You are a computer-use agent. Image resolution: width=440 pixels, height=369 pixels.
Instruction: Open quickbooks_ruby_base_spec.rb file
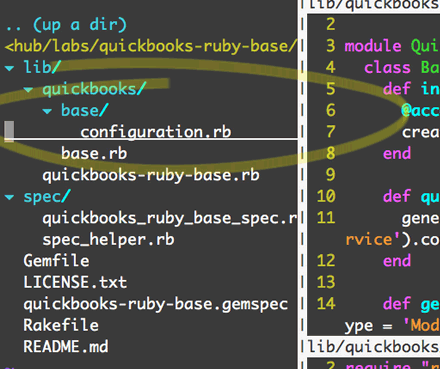coord(169,218)
